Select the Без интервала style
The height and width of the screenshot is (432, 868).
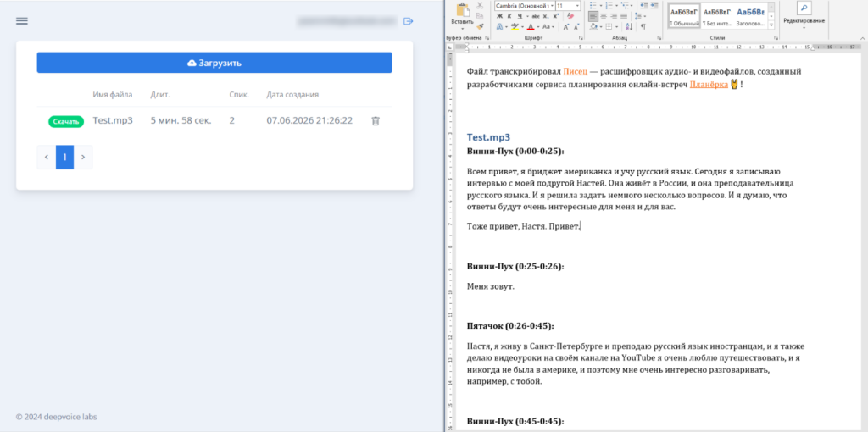[x=717, y=15]
